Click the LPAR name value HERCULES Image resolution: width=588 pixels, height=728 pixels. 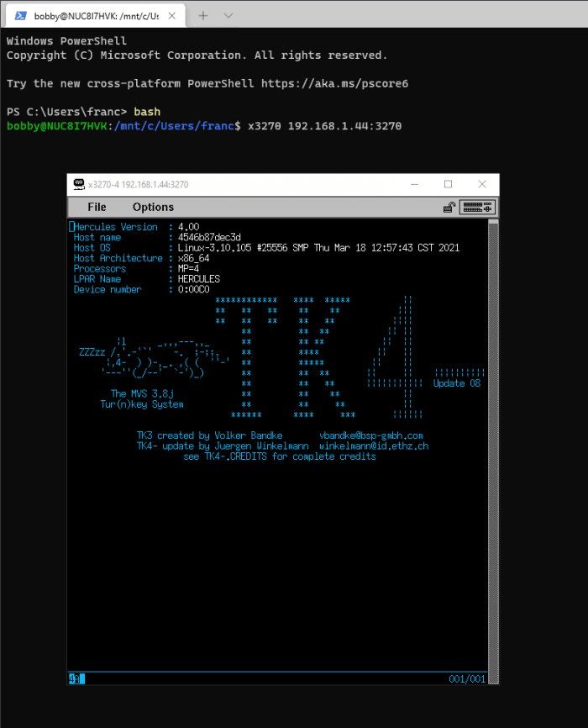pyautogui.click(x=199, y=279)
